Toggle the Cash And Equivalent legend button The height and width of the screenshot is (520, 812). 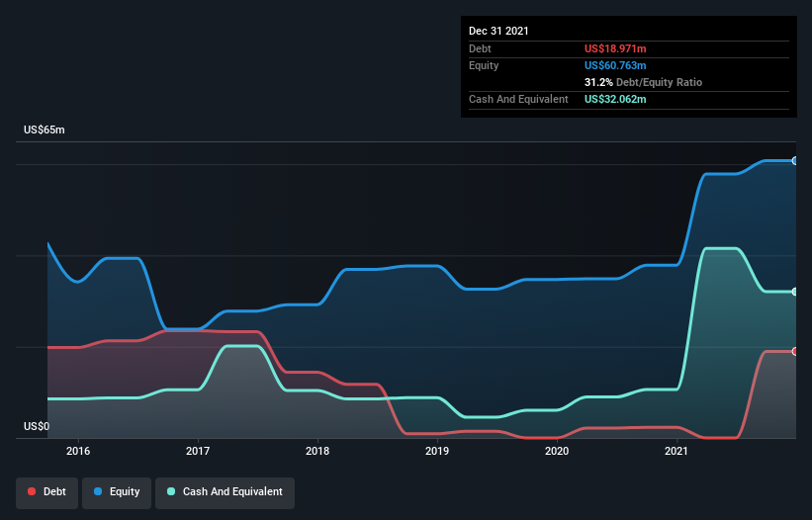[225, 492]
